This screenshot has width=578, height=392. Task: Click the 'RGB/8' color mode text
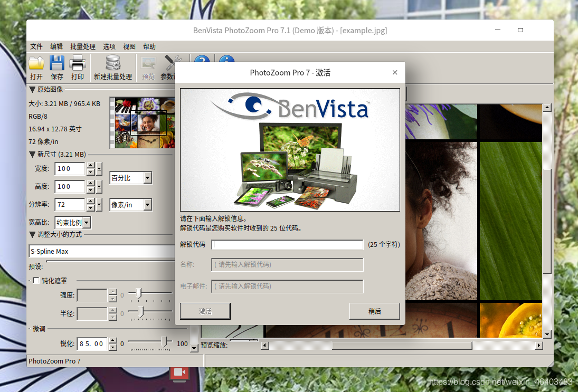coord(38,117)
